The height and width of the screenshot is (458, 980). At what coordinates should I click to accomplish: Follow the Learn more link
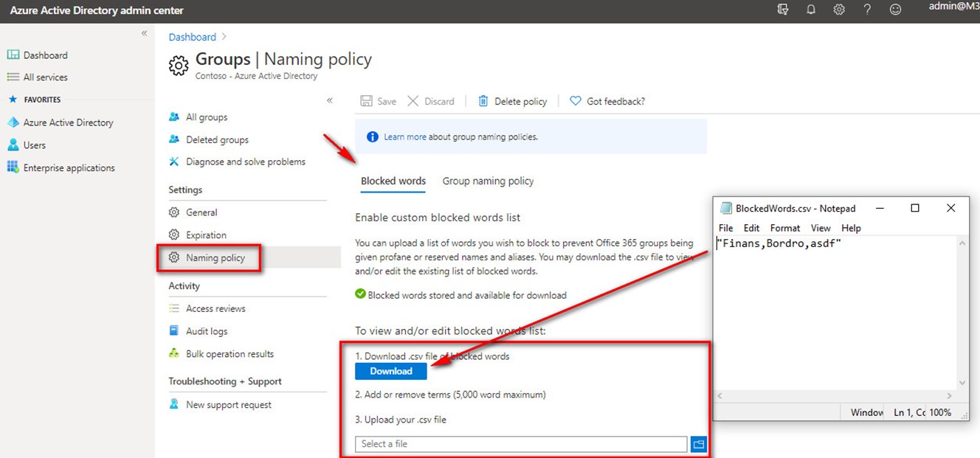tap(405, 137)
